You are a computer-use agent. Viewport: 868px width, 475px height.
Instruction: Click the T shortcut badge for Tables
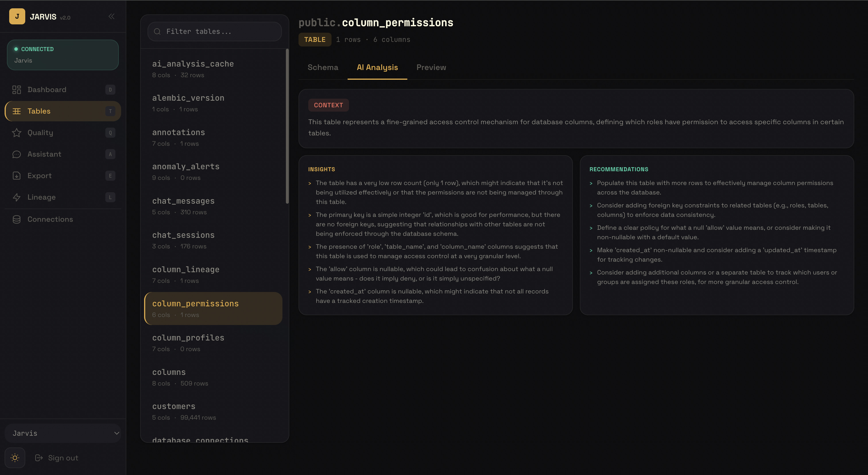[110, 111]
